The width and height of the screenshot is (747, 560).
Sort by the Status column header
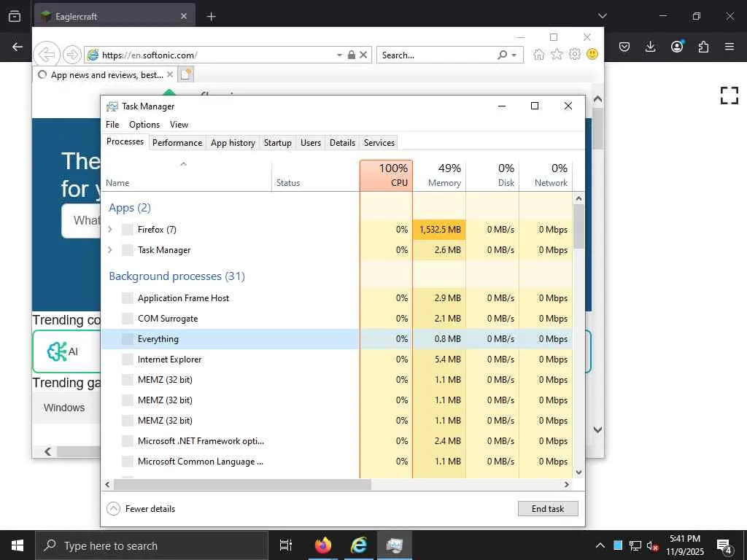315,175
